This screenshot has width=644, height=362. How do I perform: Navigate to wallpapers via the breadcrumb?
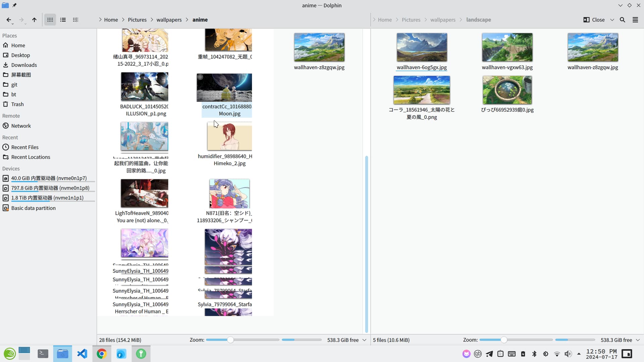pyautogui.click(x=169, y=20)
